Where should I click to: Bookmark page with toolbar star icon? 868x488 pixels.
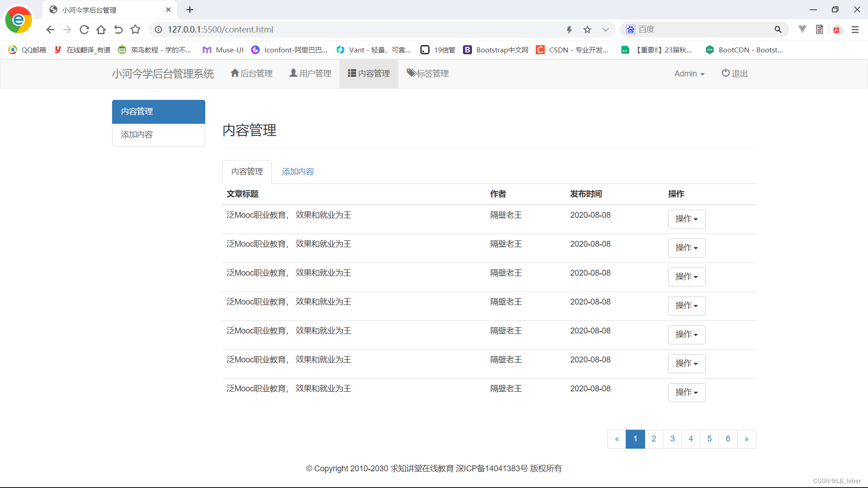click(x=135, y=29)
